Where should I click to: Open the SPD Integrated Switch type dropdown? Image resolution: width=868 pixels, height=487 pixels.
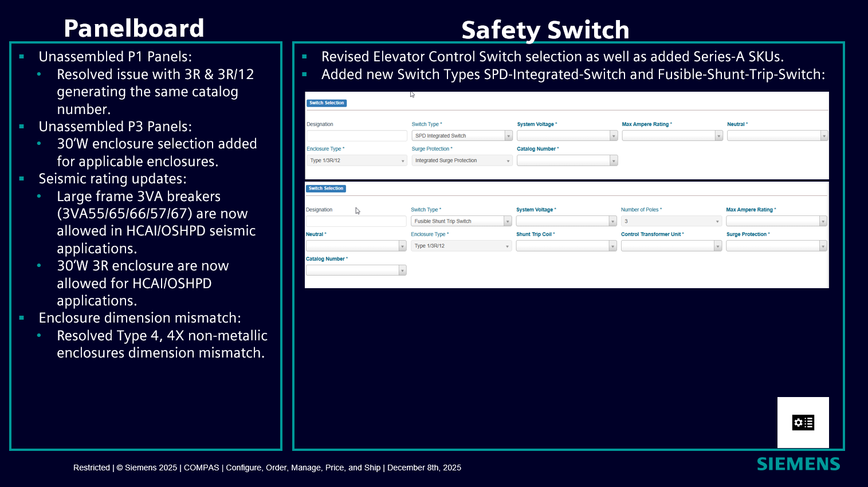462,136
